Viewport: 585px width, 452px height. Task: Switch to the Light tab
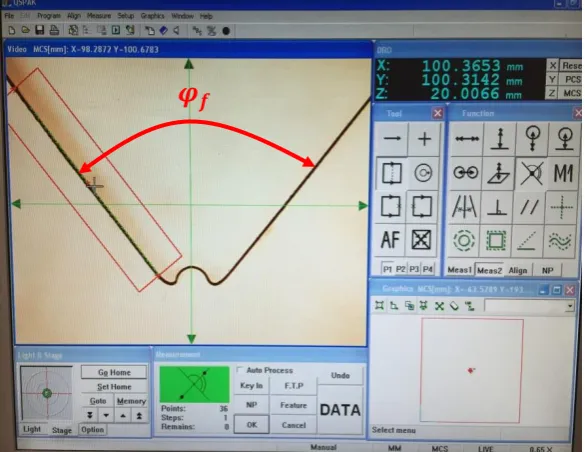pos(32,429)
